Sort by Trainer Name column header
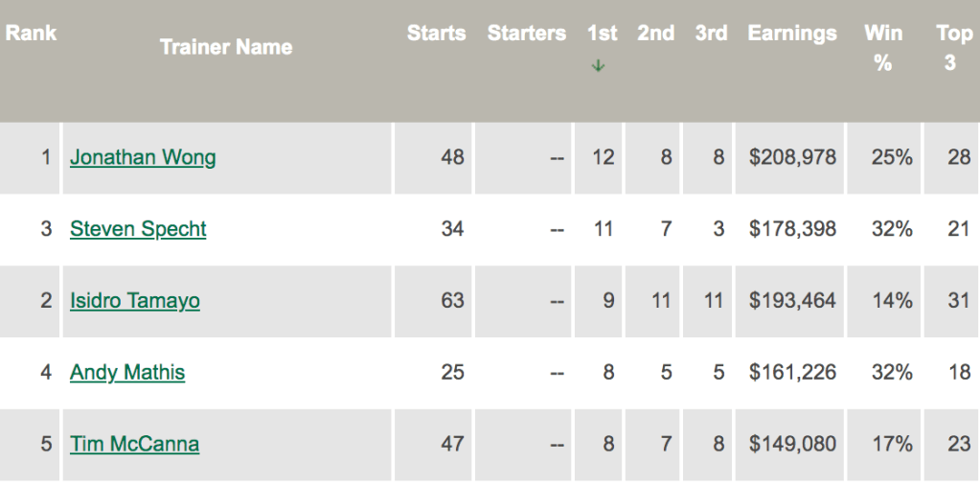The width and height of the screenshot is (980, 486). point(226,47)
